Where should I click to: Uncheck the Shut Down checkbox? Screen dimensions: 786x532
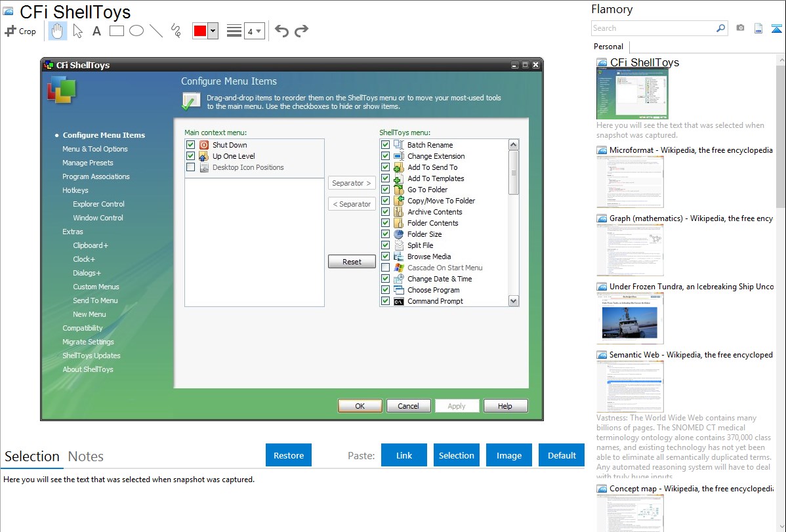pyautogui.click(x=190, y=145)
